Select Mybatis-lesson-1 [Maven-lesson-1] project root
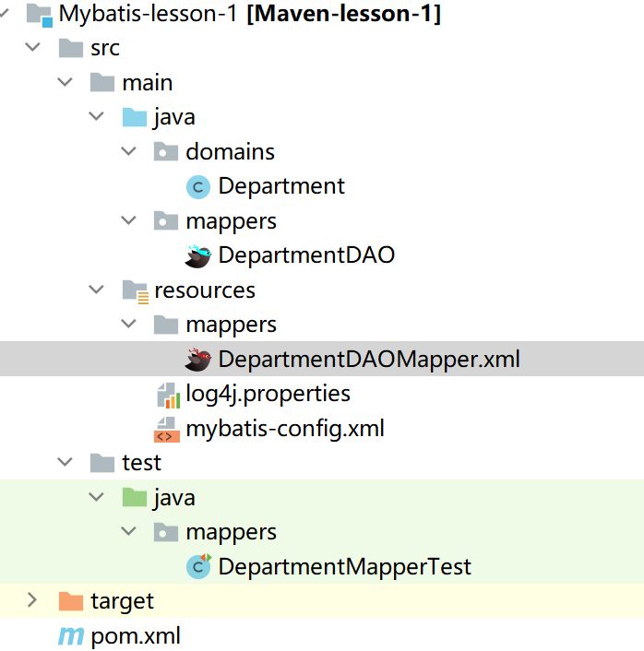 (x=249, y=14)
